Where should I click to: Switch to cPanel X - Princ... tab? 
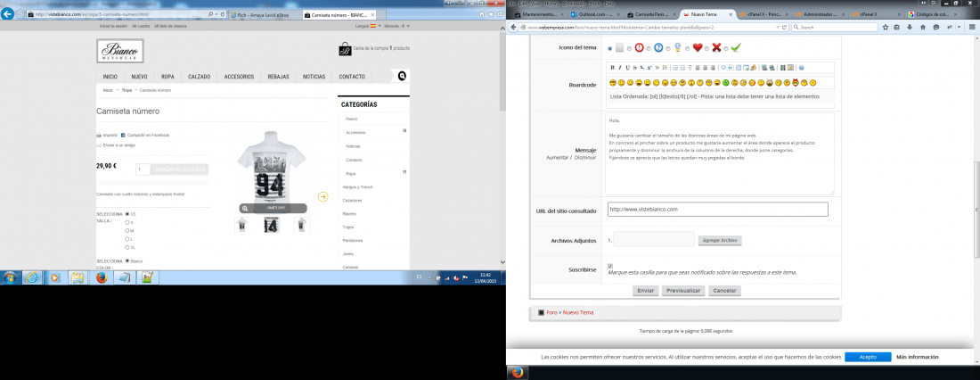point(764,13)
